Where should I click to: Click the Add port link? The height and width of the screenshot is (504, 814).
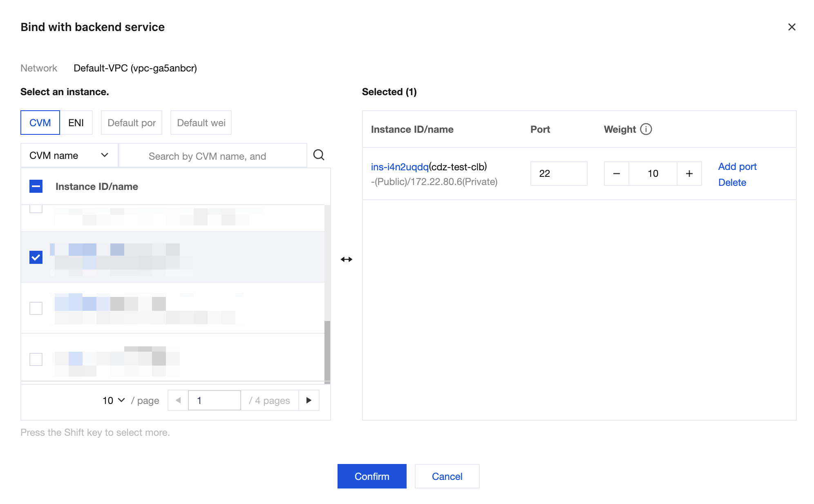(737, 167)
